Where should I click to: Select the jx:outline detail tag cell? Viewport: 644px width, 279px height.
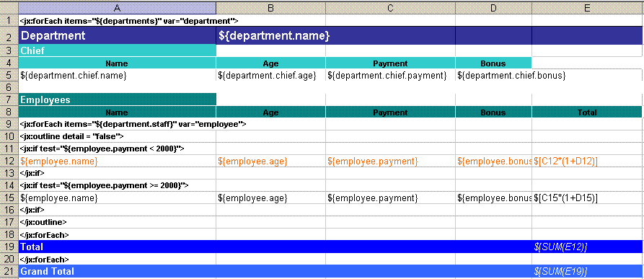point(118,136)
